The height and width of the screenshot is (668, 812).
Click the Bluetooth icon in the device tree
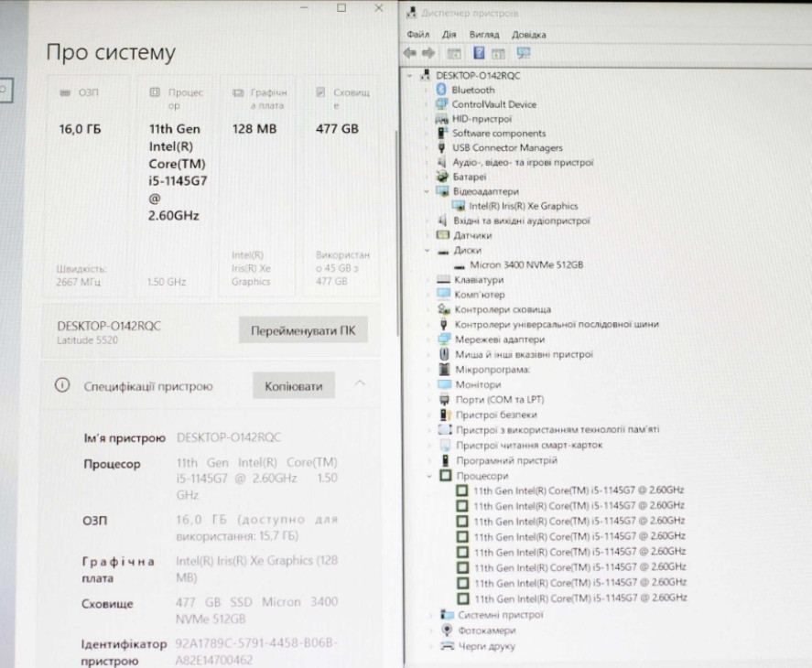pyautogui.click(x=442, y=91)
